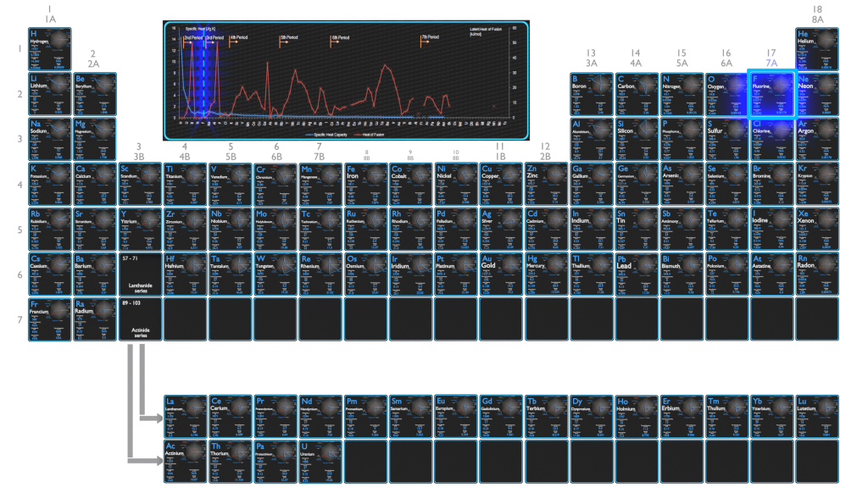Select the highlighted Fluorine element tile

pos(771,94)
